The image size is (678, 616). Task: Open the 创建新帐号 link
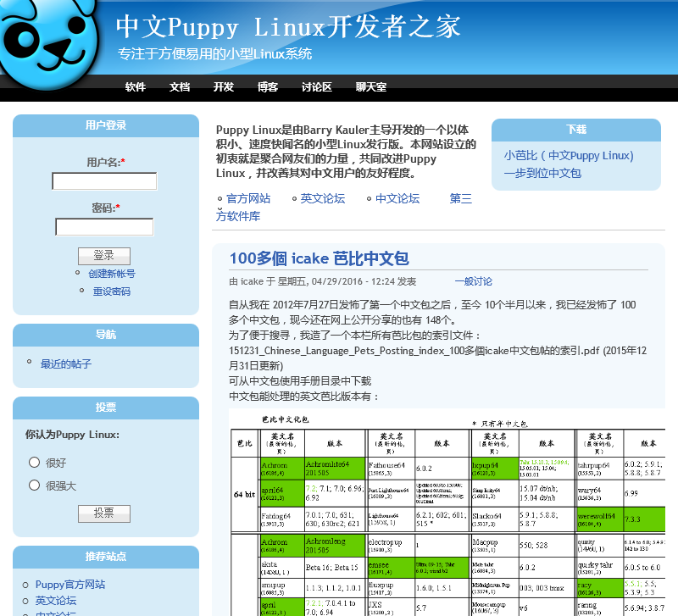112,274
